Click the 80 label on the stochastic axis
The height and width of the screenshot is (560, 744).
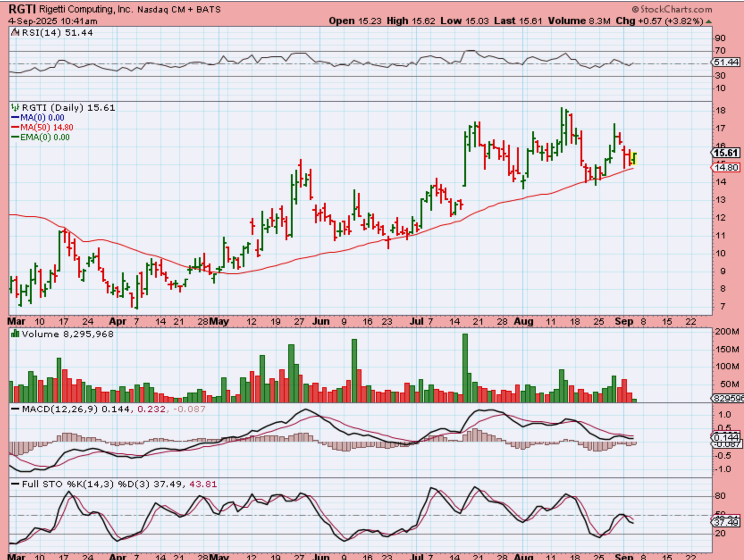click(x=720, y=496)
